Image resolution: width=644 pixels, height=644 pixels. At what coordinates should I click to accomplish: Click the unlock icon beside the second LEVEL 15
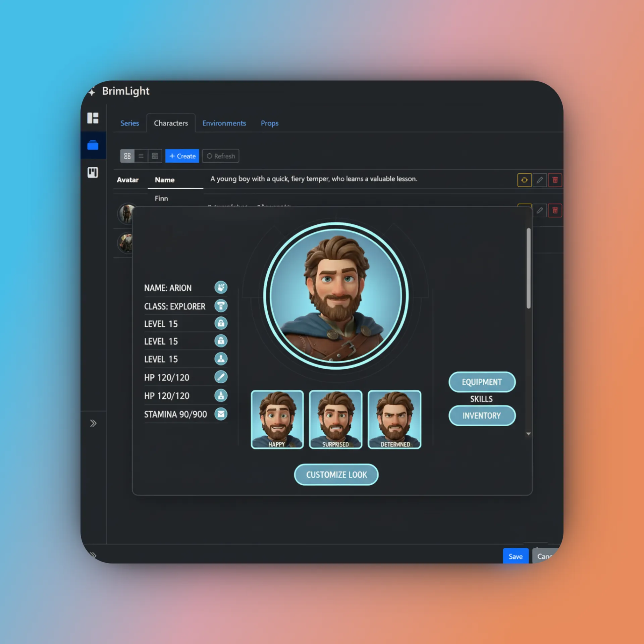pyautogui.click(x=221, y=341)
